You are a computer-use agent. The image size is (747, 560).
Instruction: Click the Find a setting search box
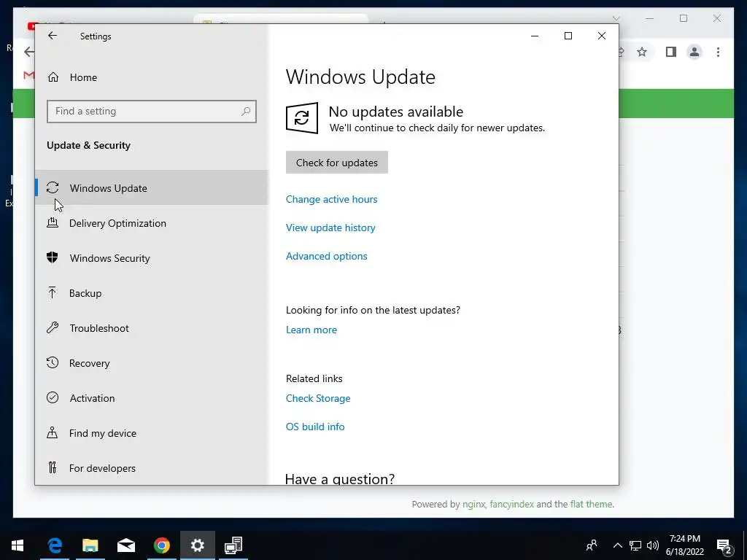(x=152, y=112)
